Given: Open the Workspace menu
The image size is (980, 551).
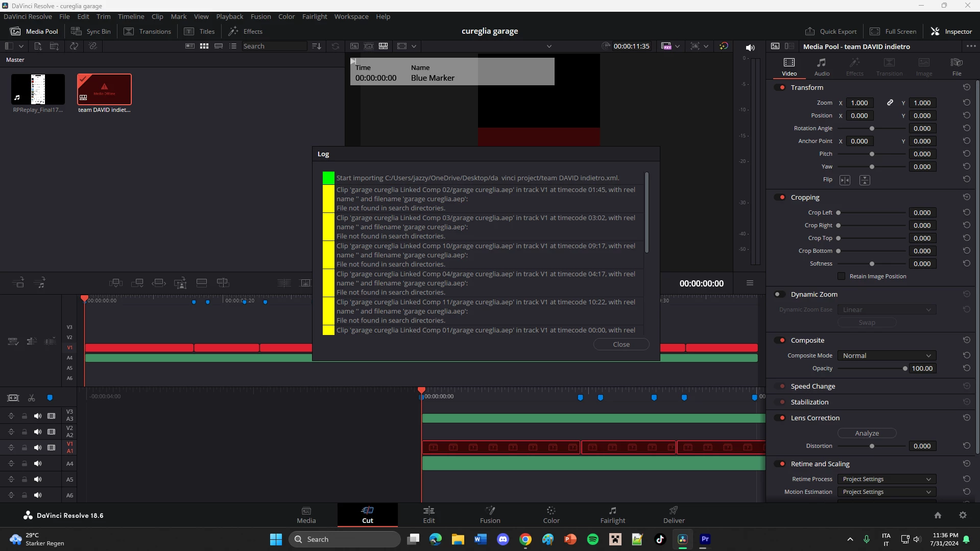Looking at the screenshot, I should [x=351, y=16].
